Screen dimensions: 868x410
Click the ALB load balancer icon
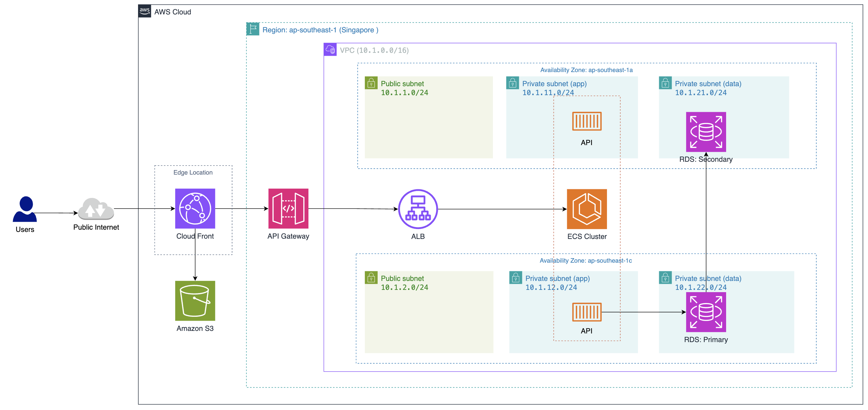[x=418, y=209]
